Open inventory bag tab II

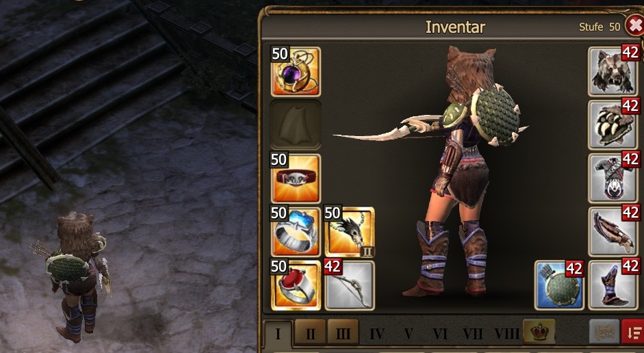point(311,333)
